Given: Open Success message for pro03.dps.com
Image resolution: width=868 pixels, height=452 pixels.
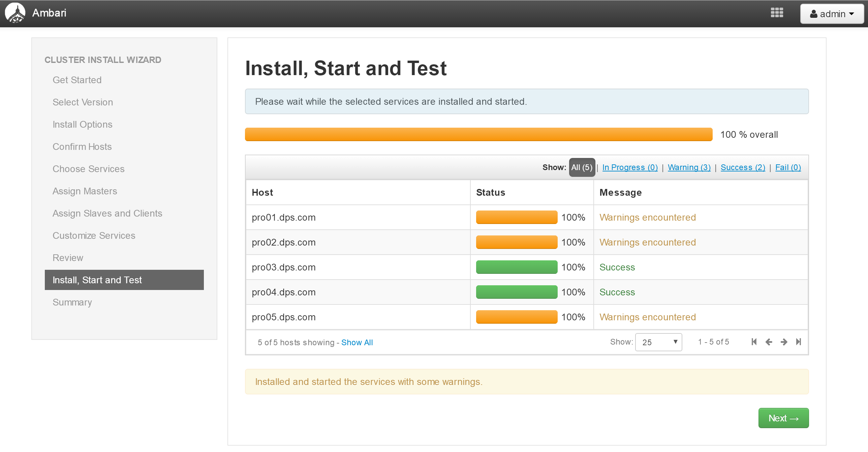Looking at the screenshot, I should pos(617,267).
